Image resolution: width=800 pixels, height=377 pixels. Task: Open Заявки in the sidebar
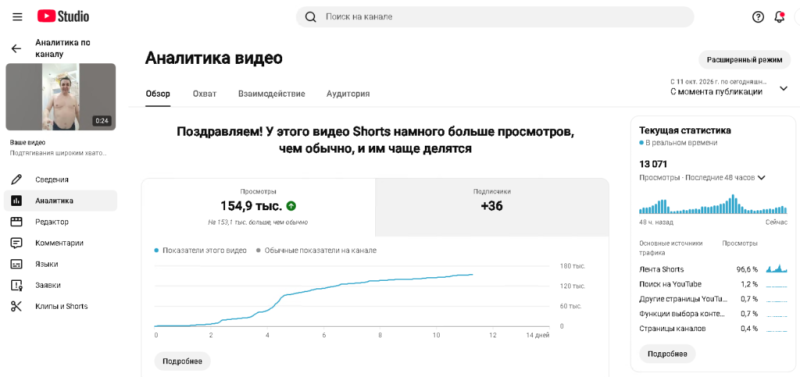tap(60, 285)
